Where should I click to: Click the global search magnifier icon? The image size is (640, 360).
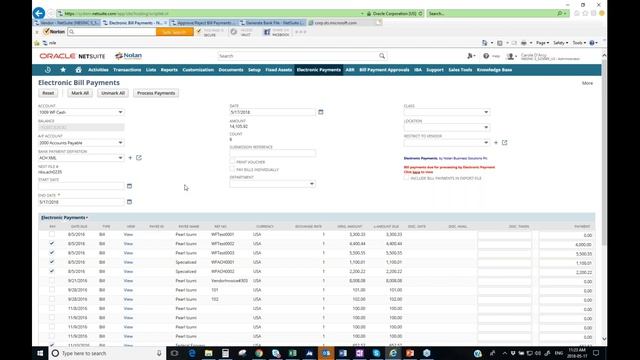coord(382,56)
